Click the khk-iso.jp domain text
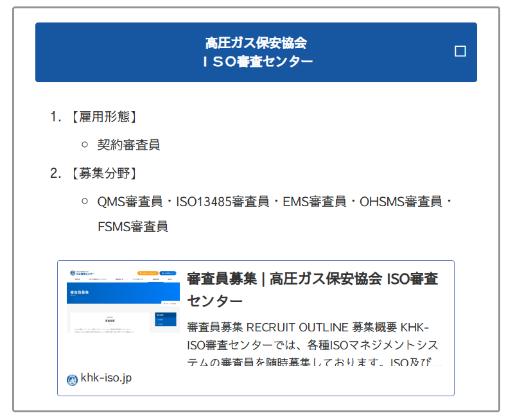Image resolution: width=506 pixels, height=420 pixels. 106,378
